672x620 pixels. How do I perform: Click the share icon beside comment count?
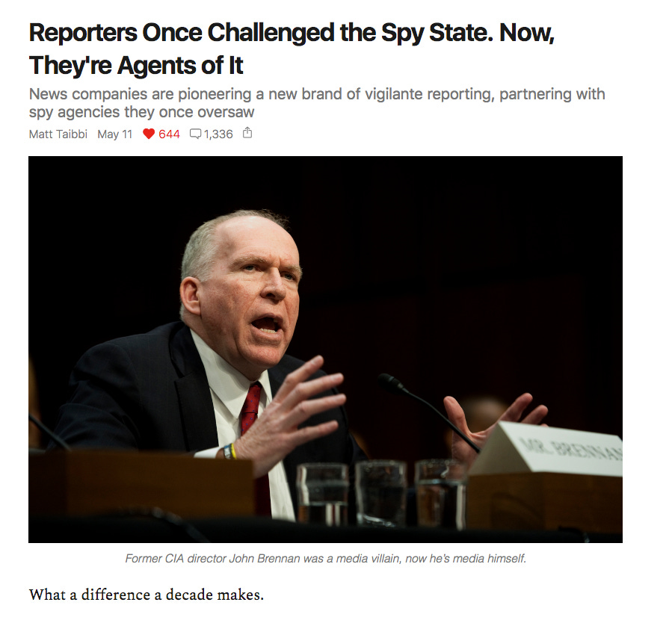pos(247,133)
